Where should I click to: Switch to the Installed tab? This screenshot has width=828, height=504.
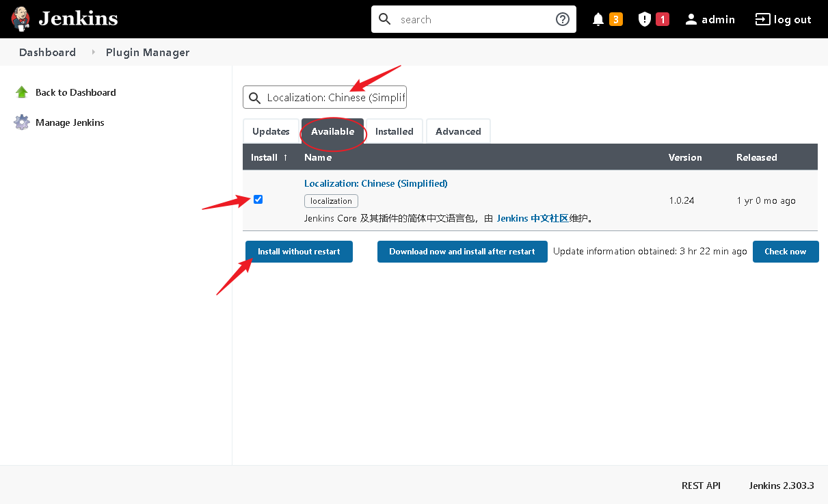coord(395,131)
